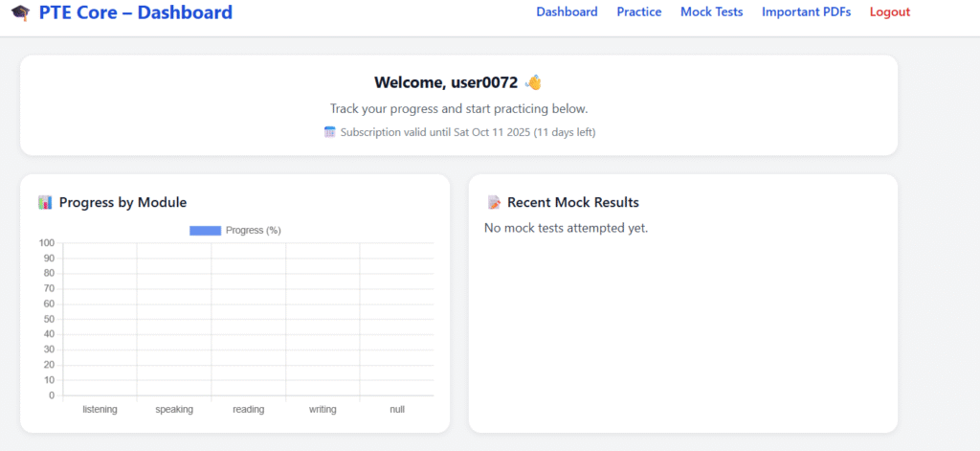
Task: Log out using the red Logout link
Action: click(889, 12)
